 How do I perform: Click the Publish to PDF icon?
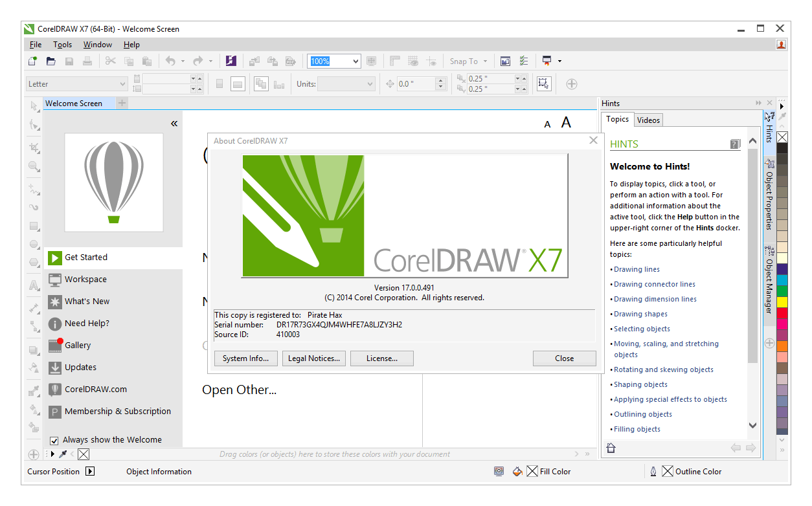(x=291, y=61)
